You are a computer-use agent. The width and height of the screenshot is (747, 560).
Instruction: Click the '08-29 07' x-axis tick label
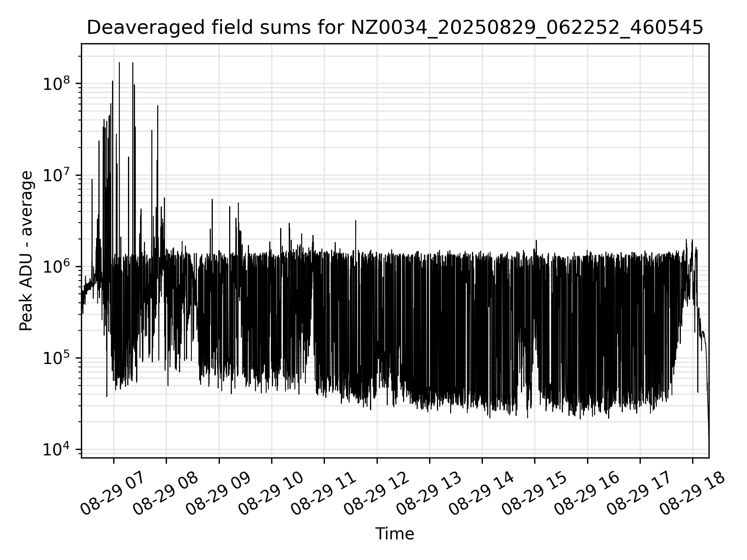(112, 494)
